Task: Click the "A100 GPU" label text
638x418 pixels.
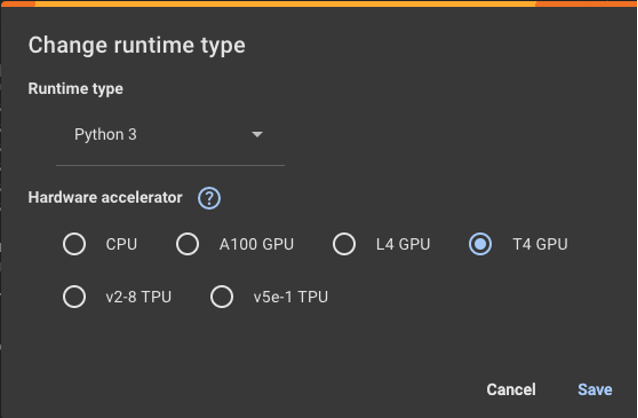Action: coord(256,244)
